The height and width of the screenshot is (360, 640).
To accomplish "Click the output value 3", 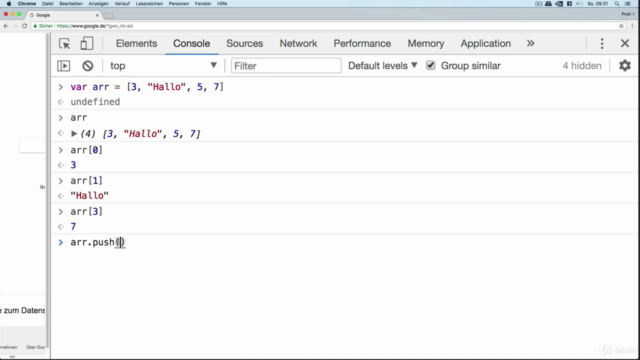I will 73,165.
